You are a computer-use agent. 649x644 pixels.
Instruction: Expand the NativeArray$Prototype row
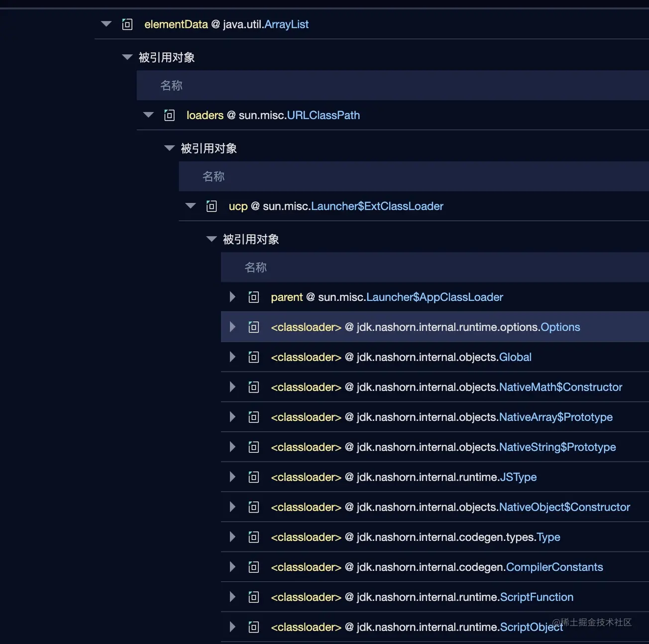coord(232,417)
